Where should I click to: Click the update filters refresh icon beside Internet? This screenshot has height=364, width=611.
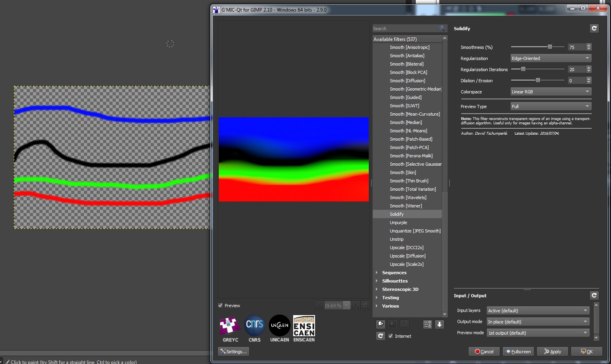coord(381,336)
